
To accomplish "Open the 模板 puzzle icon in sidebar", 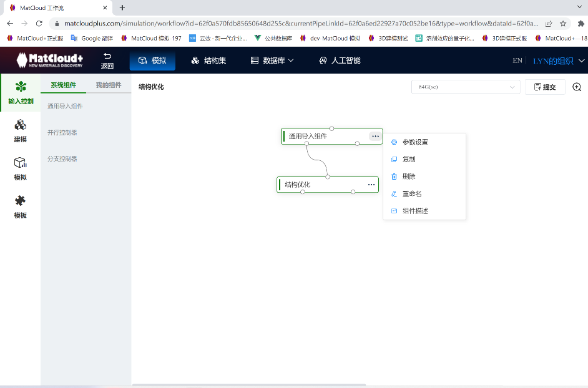I will [20, 203].
